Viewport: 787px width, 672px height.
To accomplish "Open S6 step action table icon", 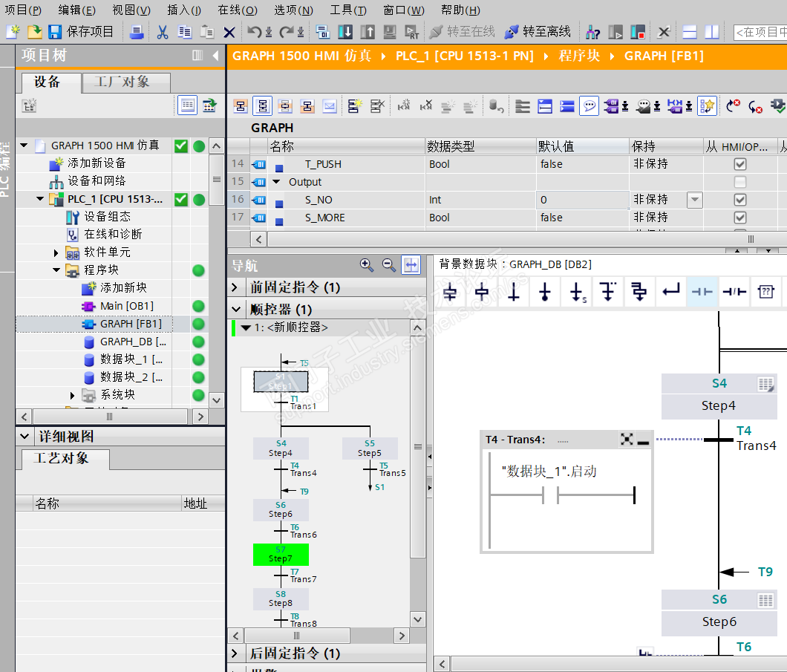I will point(765,600).
